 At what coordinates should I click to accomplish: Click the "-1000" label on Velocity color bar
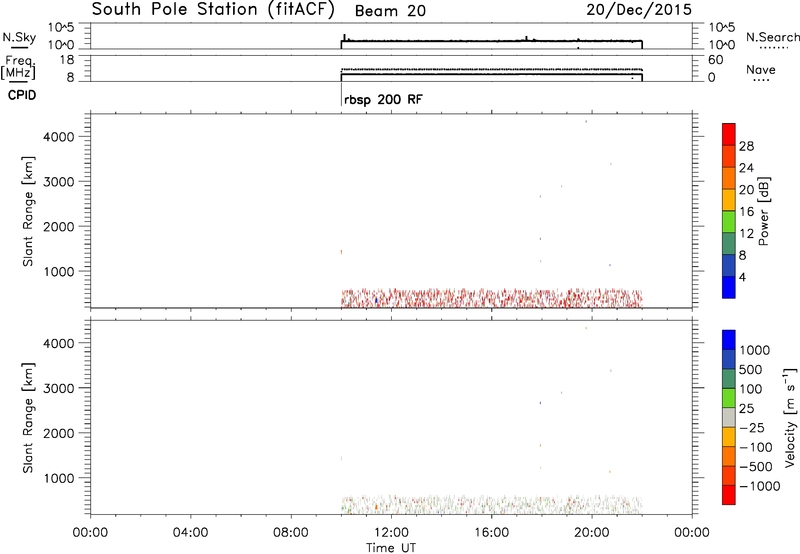[x=760, y=486]
